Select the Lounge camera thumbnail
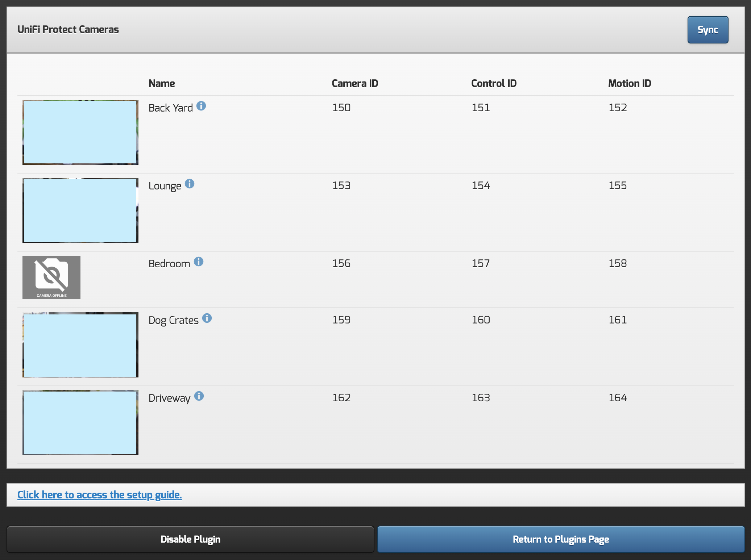751x560 pixels. pos(80,210)
